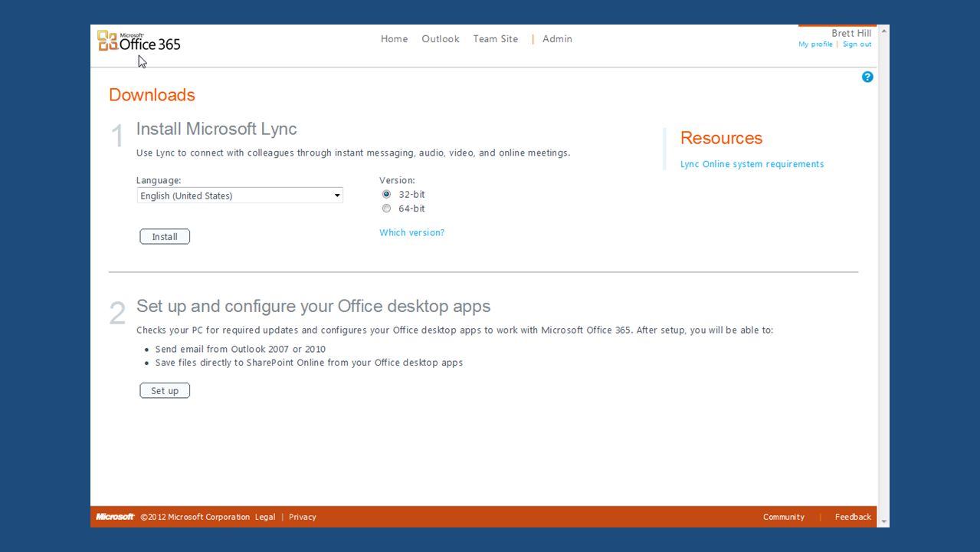Click the ©2012 Microsoft Corporation text
This screenshot has width=980, height=552.
195,517
